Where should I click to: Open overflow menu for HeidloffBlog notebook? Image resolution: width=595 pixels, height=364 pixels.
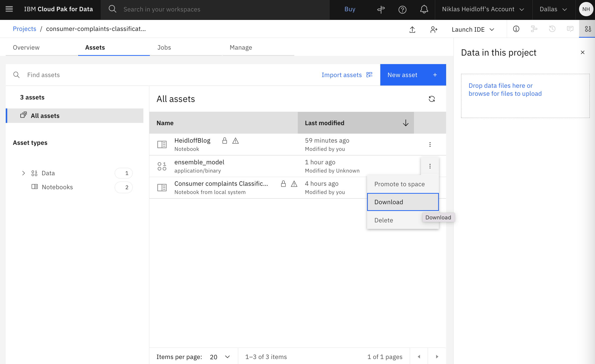pyautogui.click(x=430, y=144)
